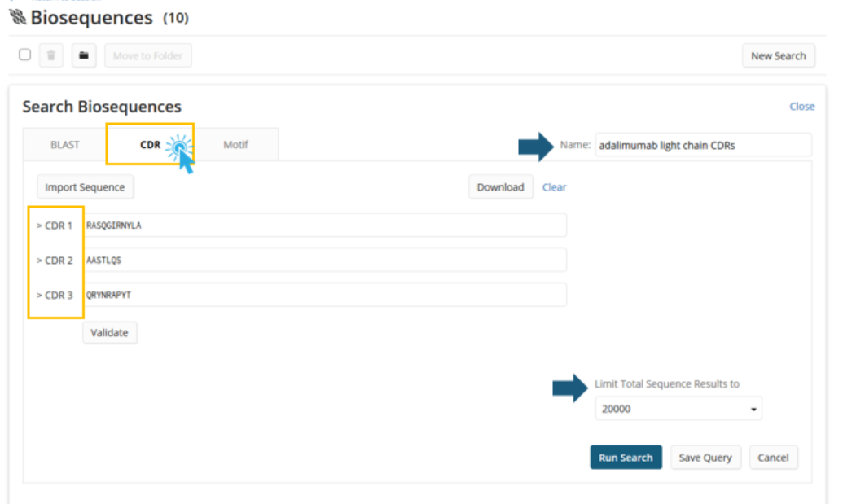
Task: Close the Search Biosequences panel
Action: click(x=801, y=106)
